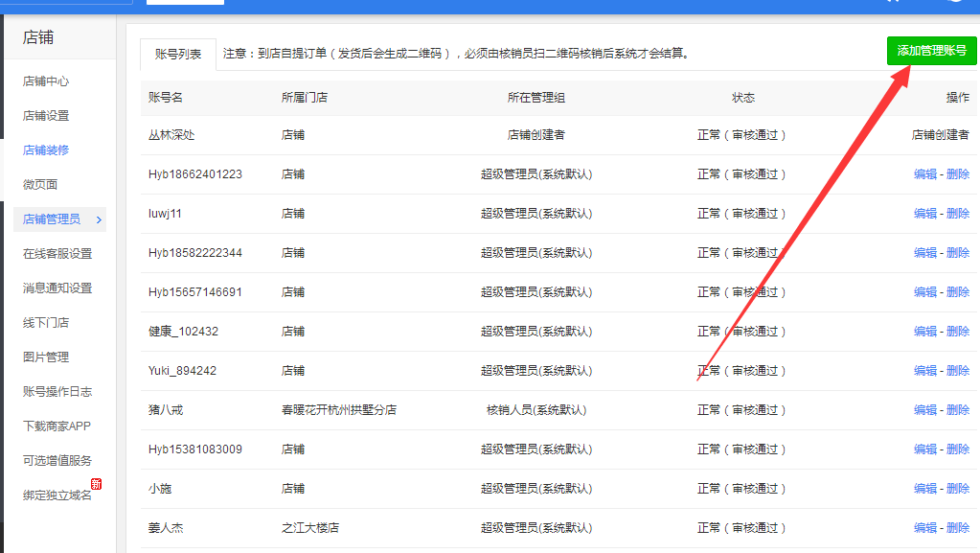Go to 店铺装修 sidebar item
Image resolution: width=980 pixels, height=553 pixels.
click(46, 150)
